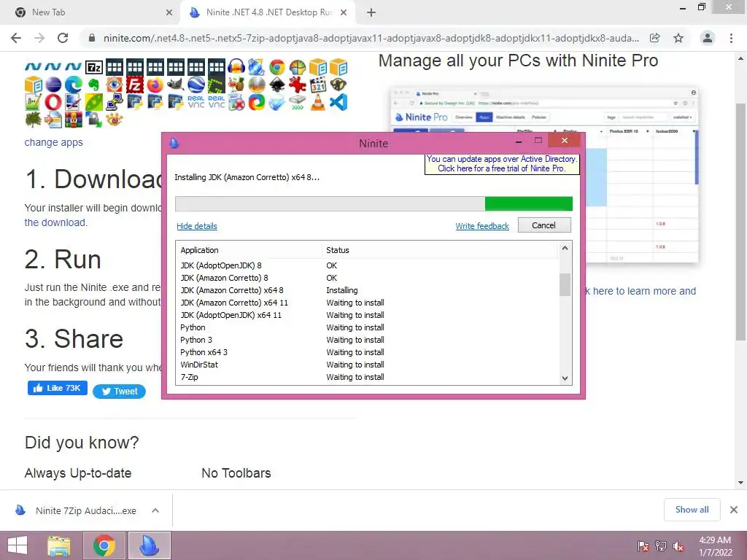Click the IrfanView red splat icon

point(298,85)
